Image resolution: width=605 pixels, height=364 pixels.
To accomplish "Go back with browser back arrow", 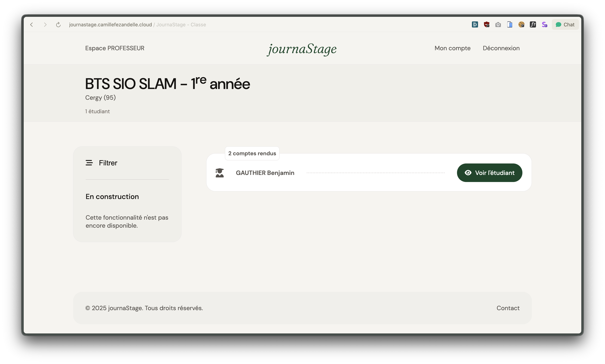I will tap(32, 24).
